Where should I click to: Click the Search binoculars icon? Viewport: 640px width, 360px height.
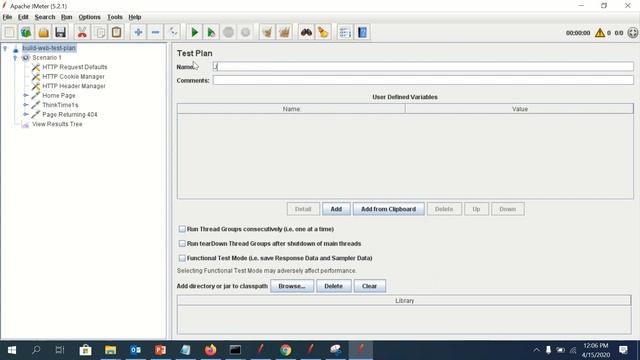click(306, 32)
